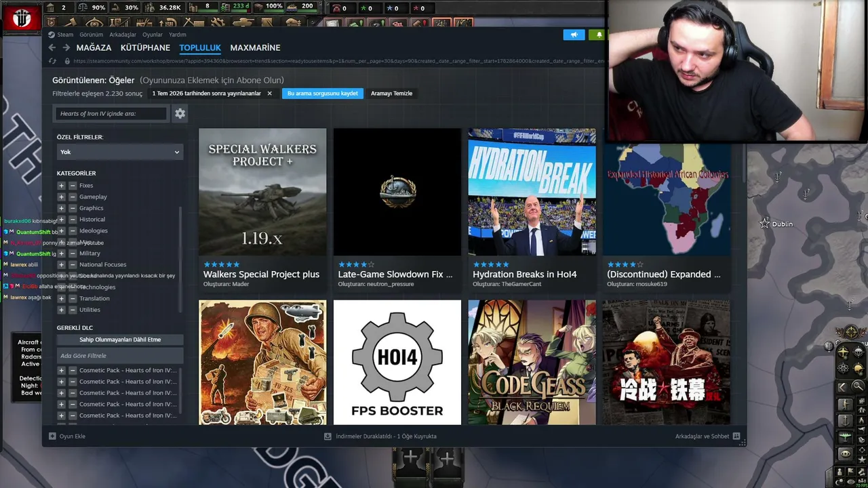
Task: Include the Military category
Action: click(61, 253)
